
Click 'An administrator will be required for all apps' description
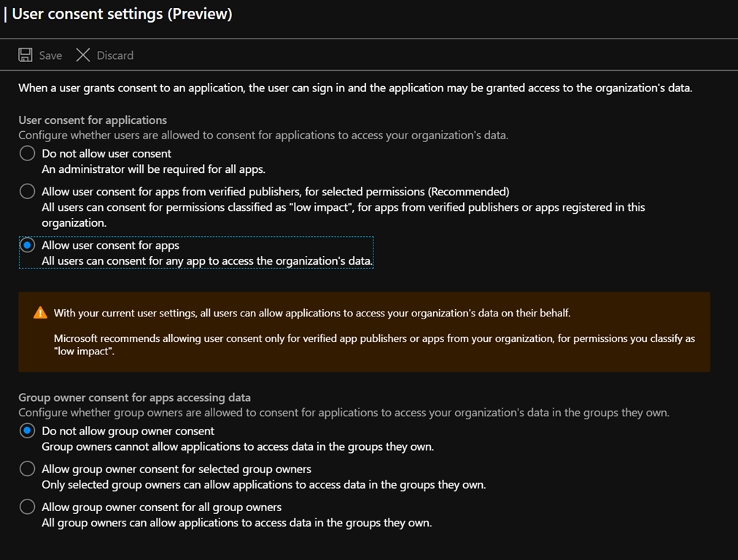[x=153, y=169]
